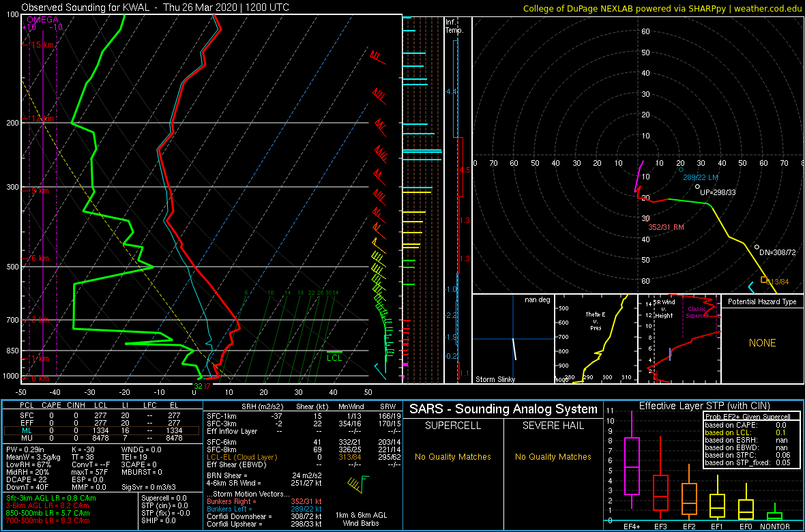Click the 'Inf. Temp.' column header

(x=454, y=26)
